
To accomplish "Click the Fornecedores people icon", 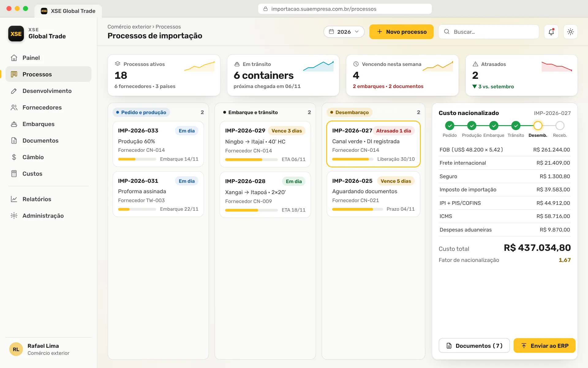I will pyautogui.click(x=14, y=107).
